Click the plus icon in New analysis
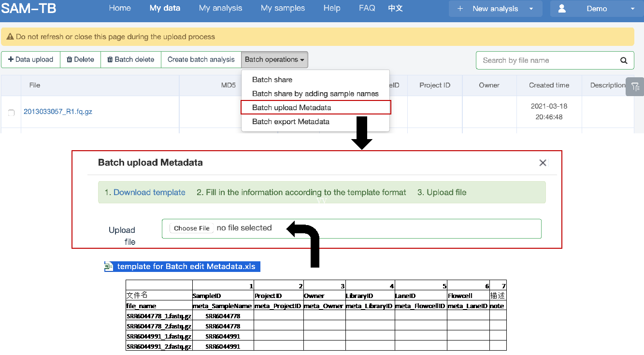Viewport: 644px width, 355px height. pos(460,9)
